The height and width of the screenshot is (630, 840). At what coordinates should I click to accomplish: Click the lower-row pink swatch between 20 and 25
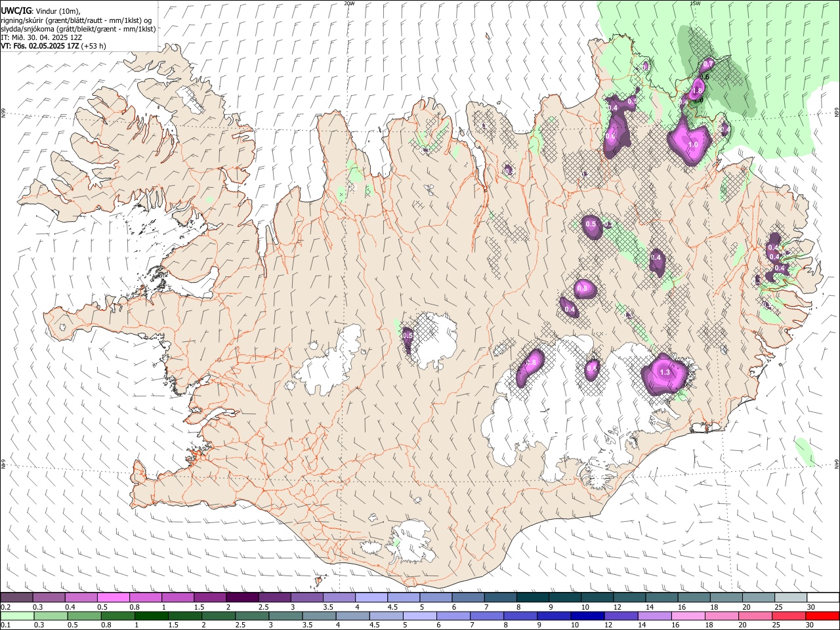(x=756, y=616)
